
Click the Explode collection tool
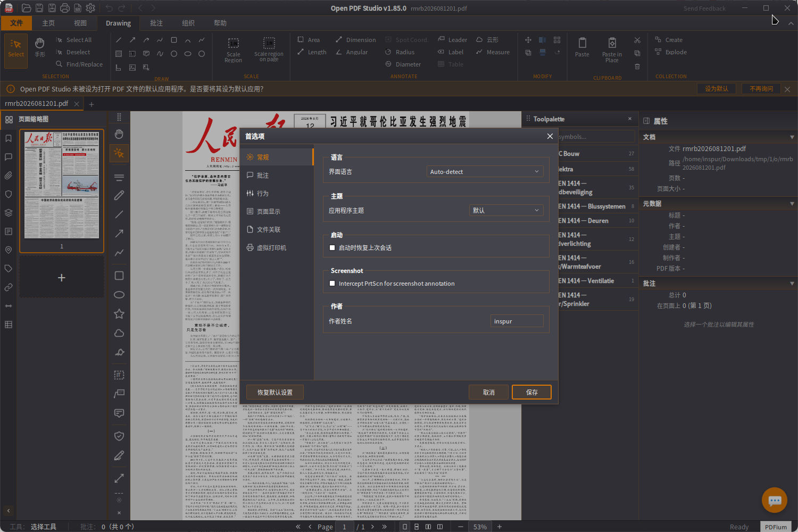click(x=671, y=52)
